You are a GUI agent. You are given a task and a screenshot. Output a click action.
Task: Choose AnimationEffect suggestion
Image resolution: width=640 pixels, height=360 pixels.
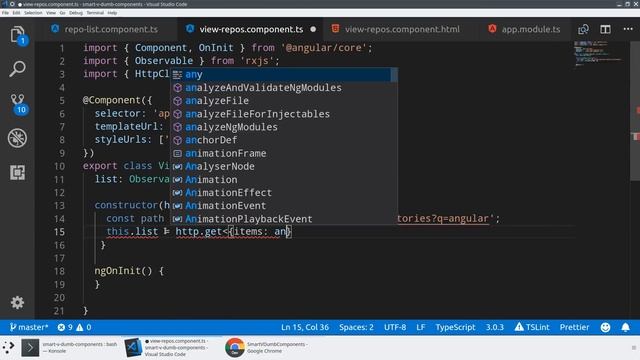pos(281,193)
